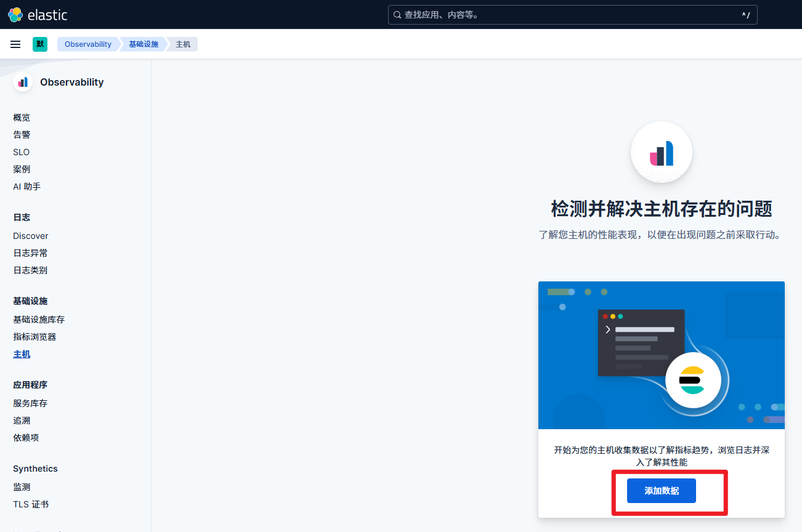
Task: Open 基础设施库存 in the sidebar
Action: point(39,320)
